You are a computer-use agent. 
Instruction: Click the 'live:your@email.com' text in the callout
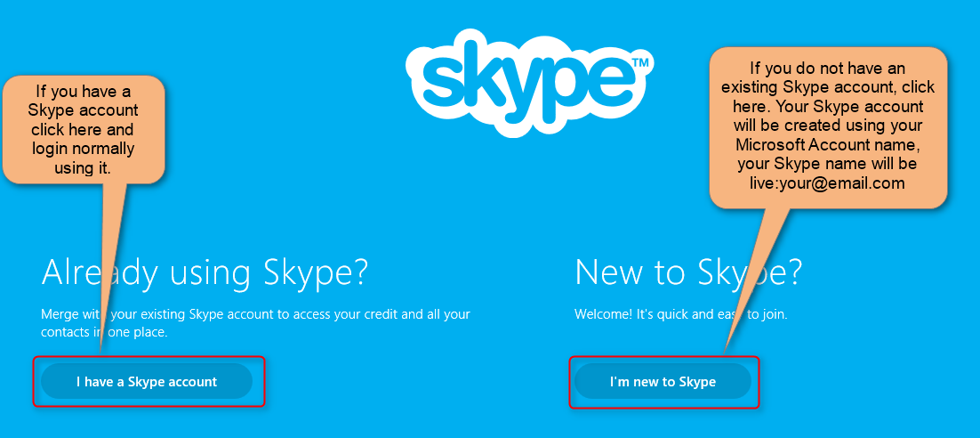coord(829,184)
